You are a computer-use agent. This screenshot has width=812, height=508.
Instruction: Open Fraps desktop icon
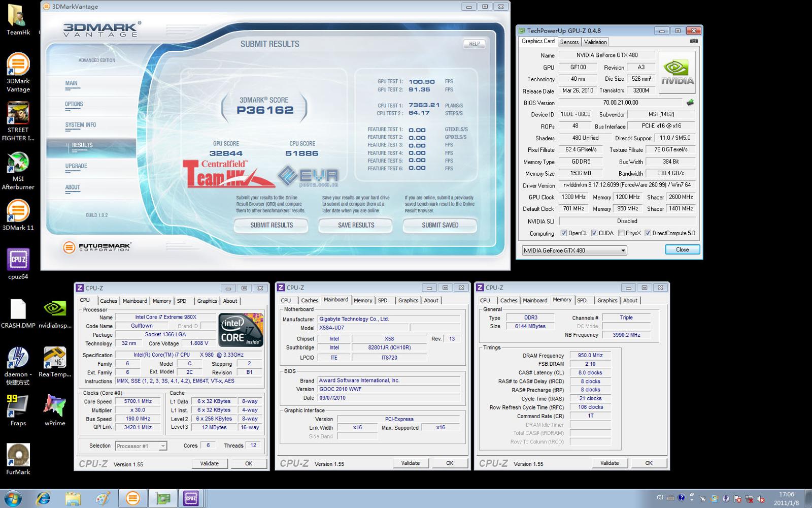[18, 409]
